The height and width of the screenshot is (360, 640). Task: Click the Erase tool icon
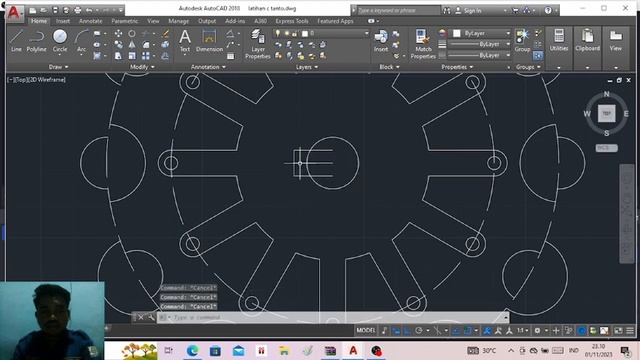pos(165,33)
